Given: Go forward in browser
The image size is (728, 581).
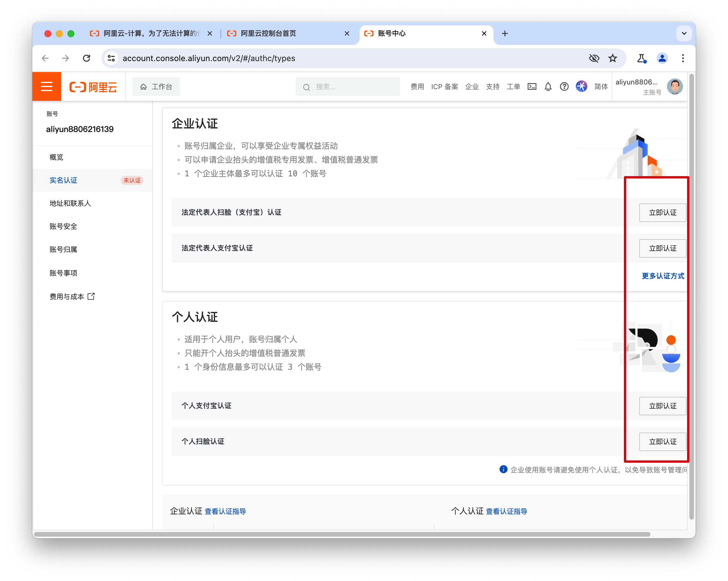Looking at the screenshot, I should (x=65, y=59).
